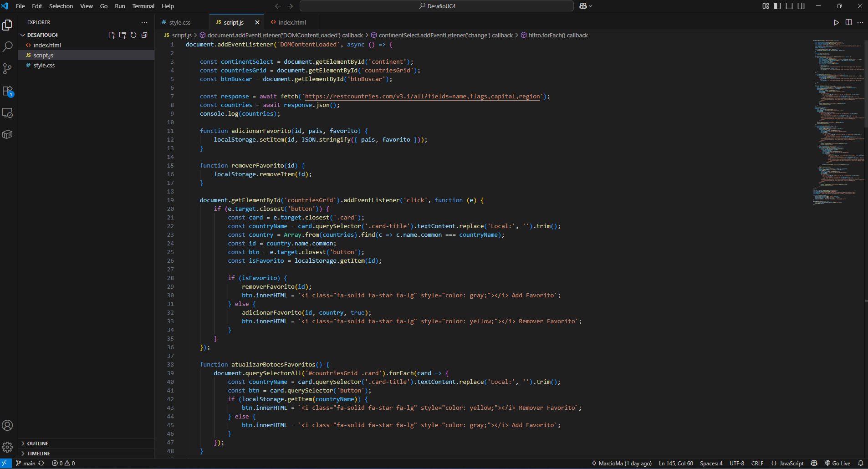
Task: Open the Search view in activity bar
Action: [8, 46]
